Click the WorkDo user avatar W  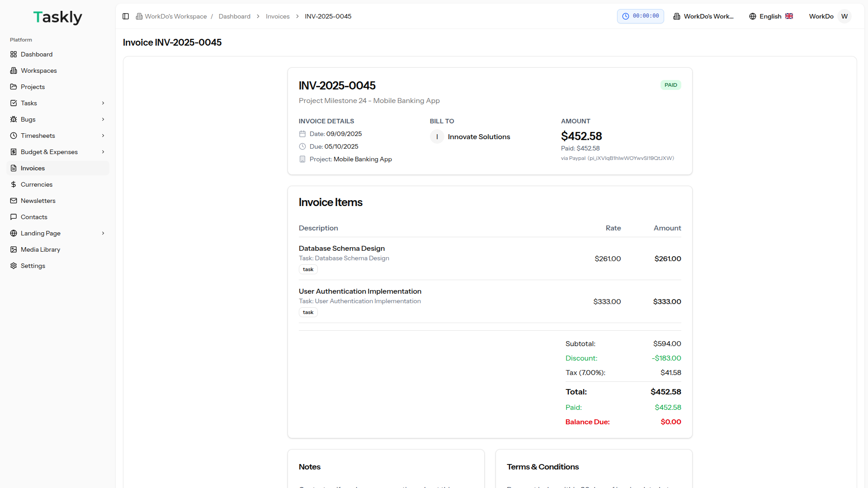pyautogui.click(x=844, y=16)
